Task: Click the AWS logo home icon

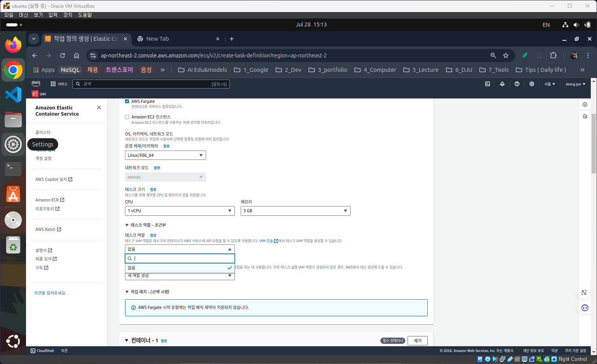Action: 36,83
